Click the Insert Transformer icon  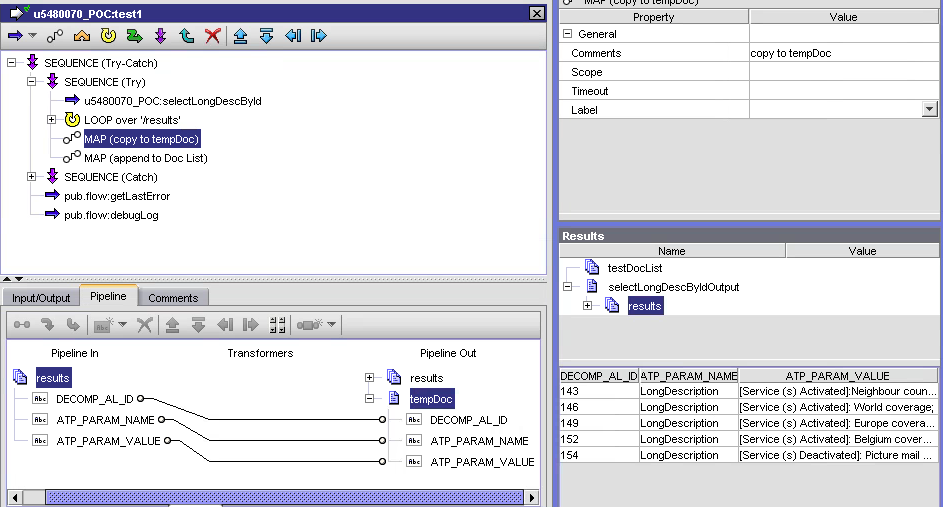click(x=310, y=325)
